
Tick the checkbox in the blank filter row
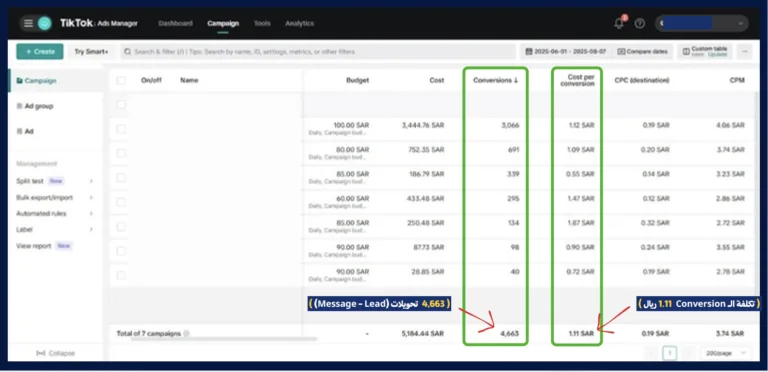coord(121,104)
